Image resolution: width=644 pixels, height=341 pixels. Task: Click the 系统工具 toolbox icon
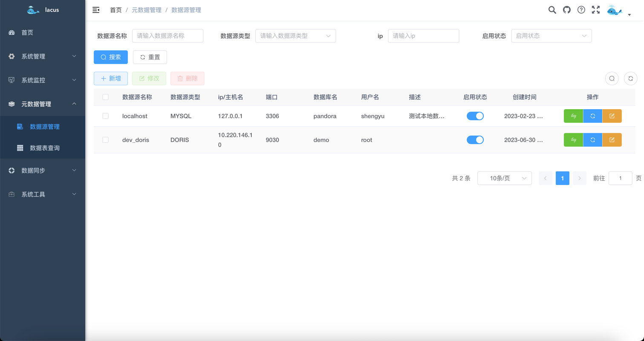[11, 194]
